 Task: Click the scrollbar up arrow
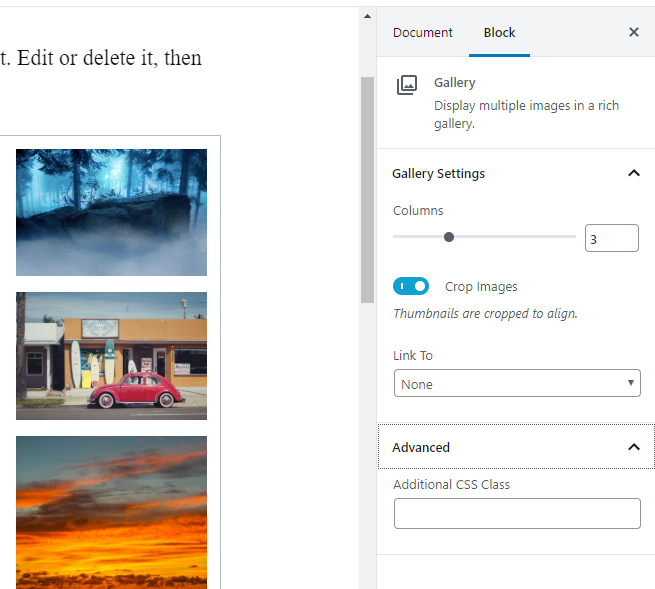(x=367, y=17)
